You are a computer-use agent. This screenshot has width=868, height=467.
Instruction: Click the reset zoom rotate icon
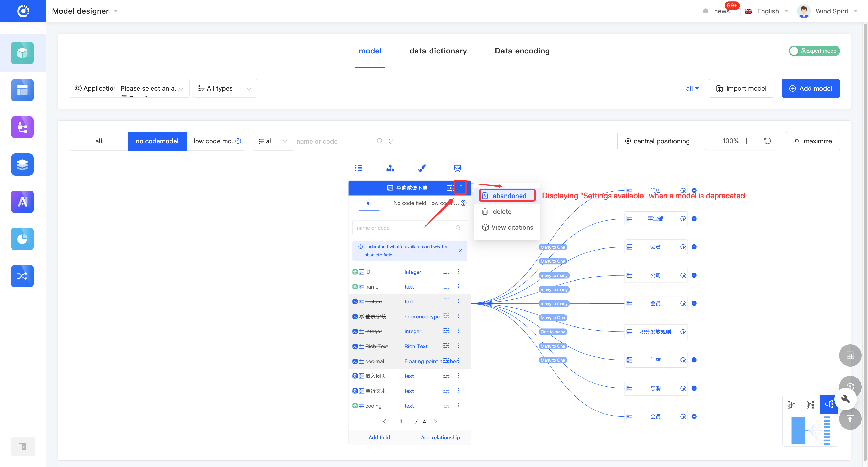pos(768,141)
